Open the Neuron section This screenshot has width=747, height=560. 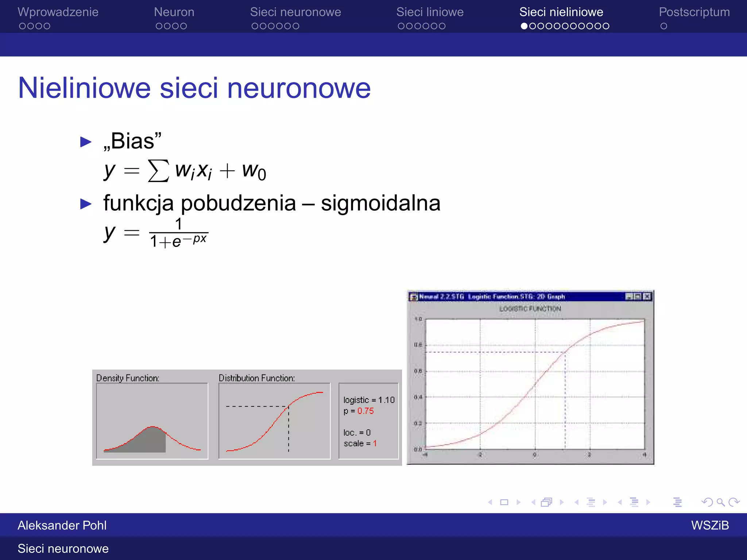(174, 12)
